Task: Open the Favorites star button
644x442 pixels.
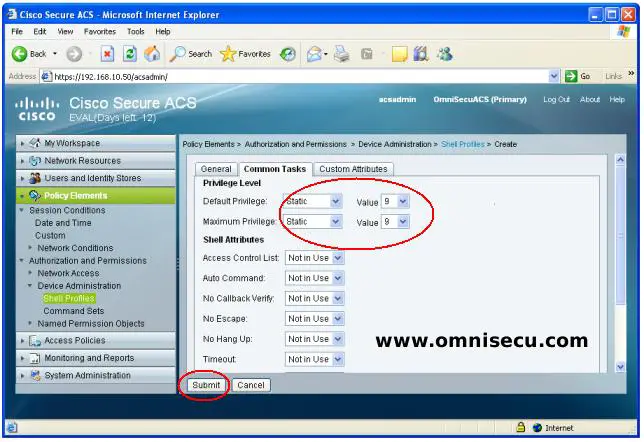Action: click(245, 54)
